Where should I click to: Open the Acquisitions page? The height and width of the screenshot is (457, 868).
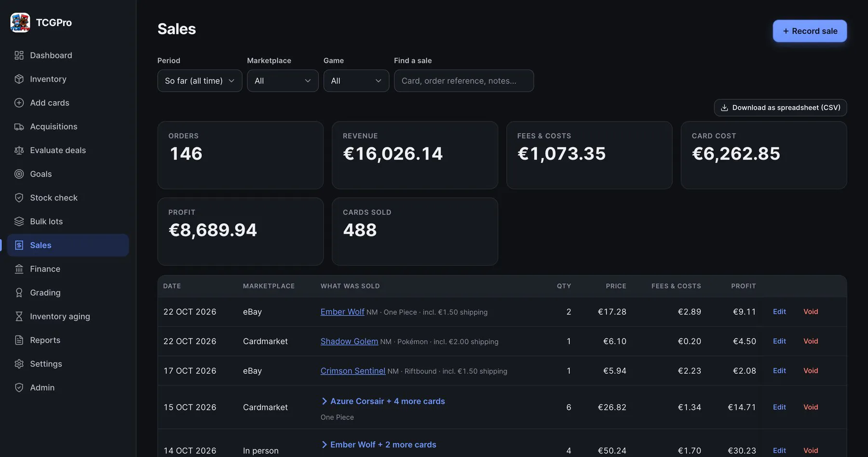[x=68, y=126]
